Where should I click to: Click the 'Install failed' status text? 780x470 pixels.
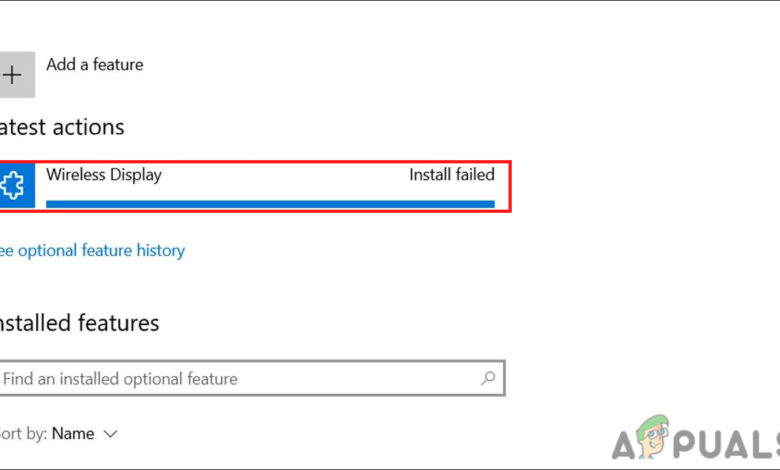pyautogui.click(x=452, y=175)
